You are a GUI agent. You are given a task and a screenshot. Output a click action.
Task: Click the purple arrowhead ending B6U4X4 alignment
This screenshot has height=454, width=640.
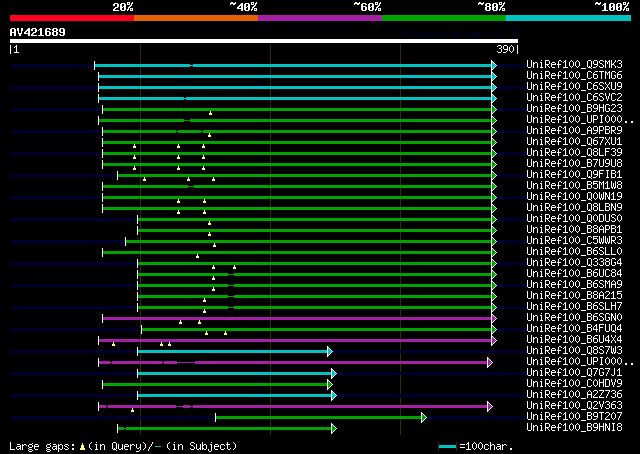(x=494, y=340)
